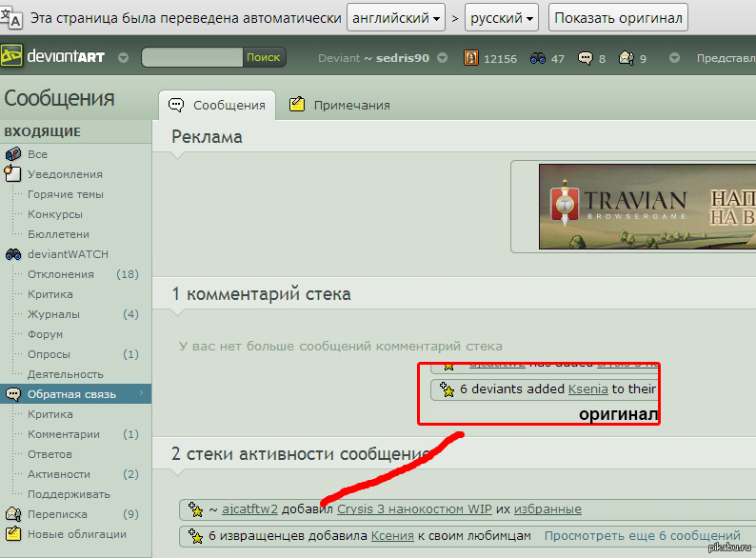
Task: Open the feedback bubble icon with 8
Action: pos(585,58)
